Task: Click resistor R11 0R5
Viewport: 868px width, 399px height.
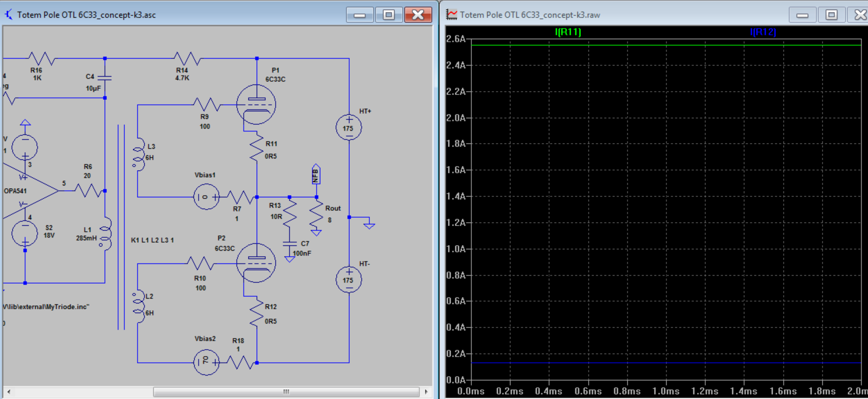Action: click(x=256, y=148)
